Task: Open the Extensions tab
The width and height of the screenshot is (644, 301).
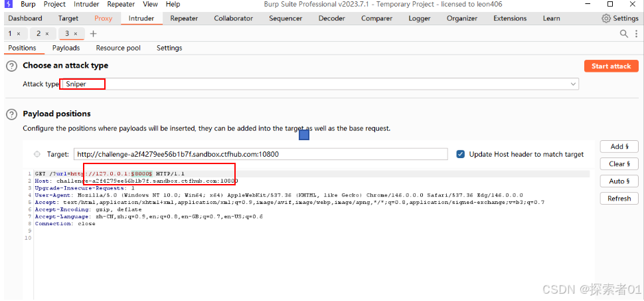Action: [510, 19]
